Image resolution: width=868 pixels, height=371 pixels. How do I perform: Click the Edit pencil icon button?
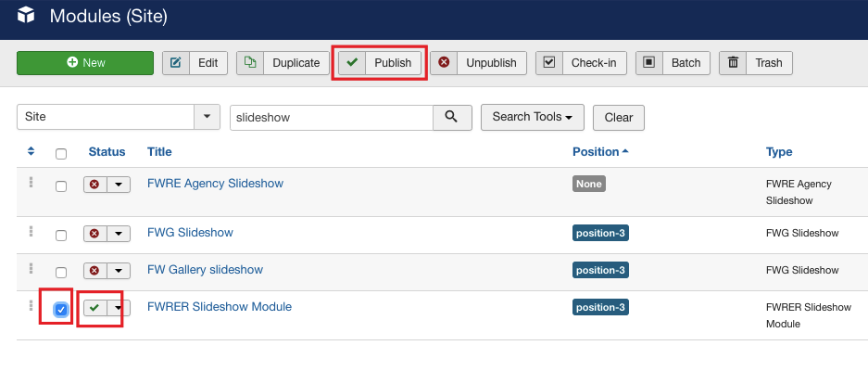(x=176, y=63)
